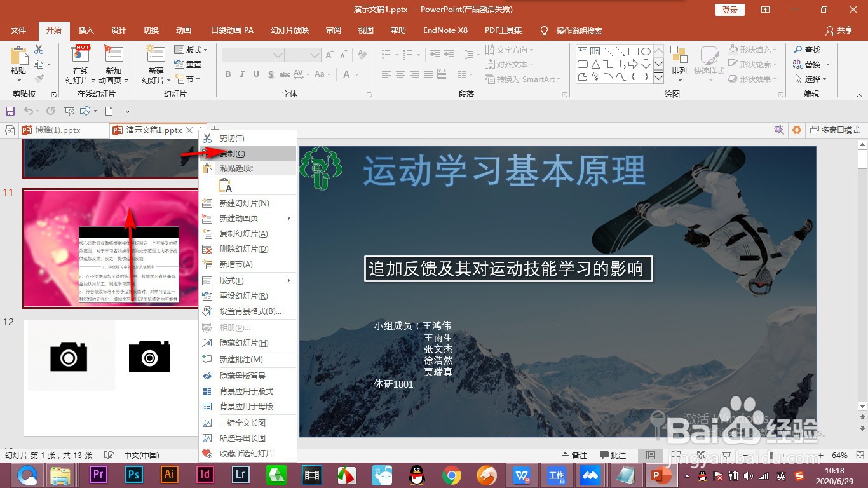
Task: Click the 快速样式 quick styles icon
Action: [x=709, y=56]
